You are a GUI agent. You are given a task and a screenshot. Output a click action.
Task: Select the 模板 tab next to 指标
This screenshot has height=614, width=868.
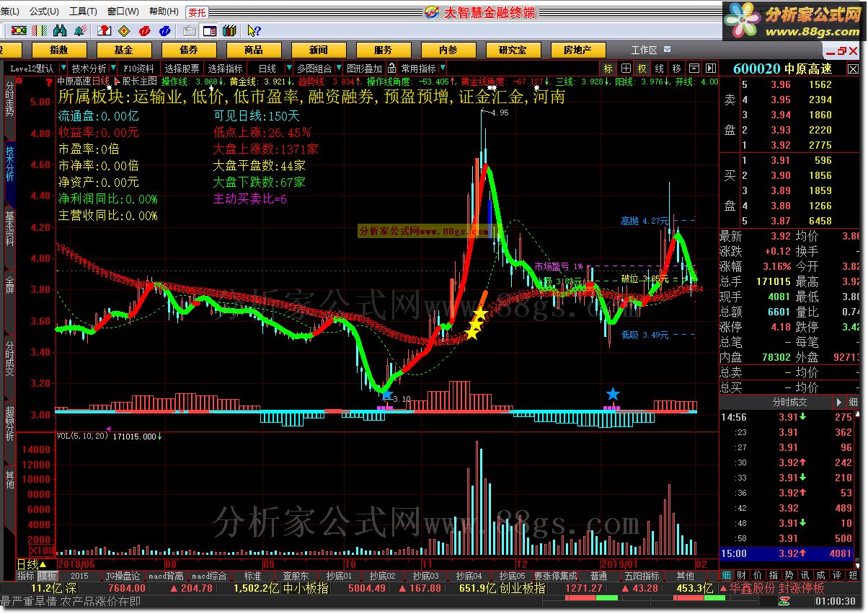[x=48, y=576]
